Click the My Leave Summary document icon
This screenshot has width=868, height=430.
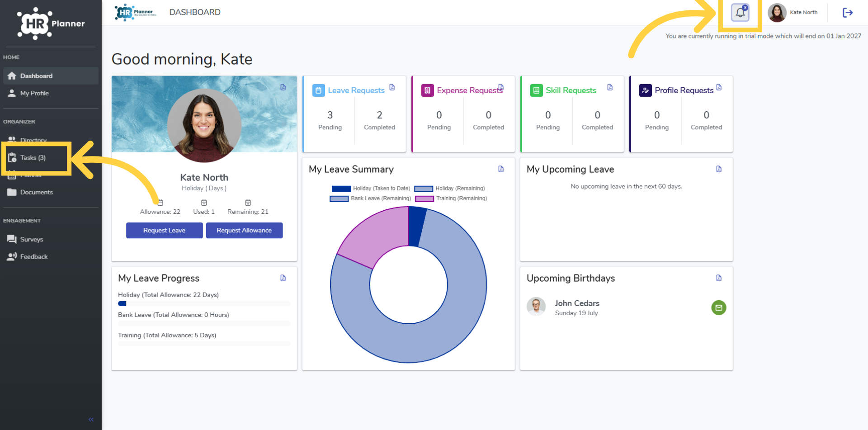point(501,169)
